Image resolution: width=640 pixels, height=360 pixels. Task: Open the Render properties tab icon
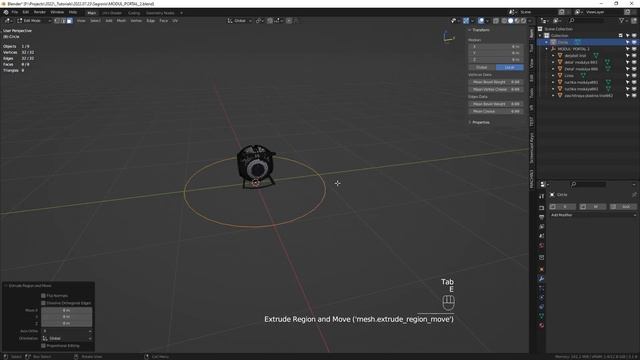tap(541, 208)
